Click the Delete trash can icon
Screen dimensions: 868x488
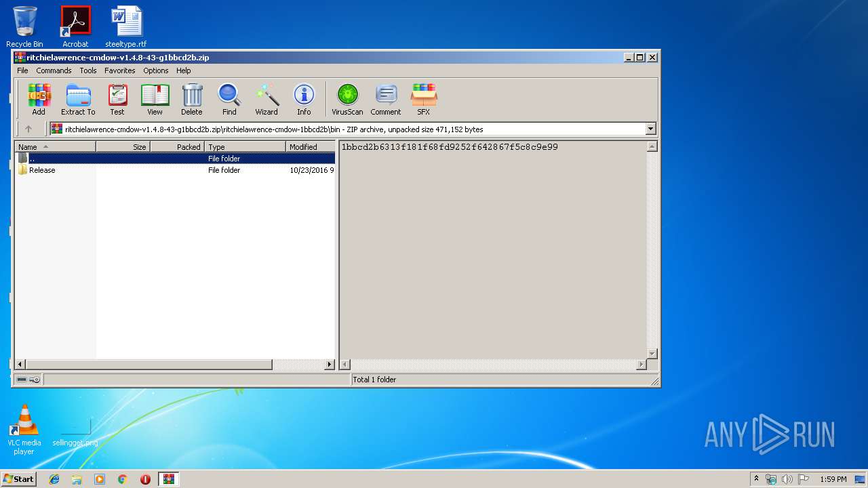[x=192, y=100]
